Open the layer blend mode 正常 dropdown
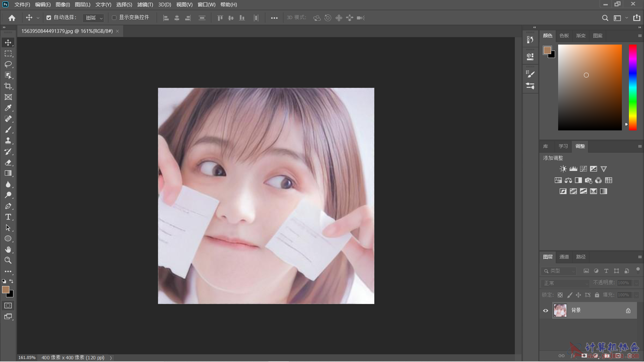644x362 pixels. point(565,283)
